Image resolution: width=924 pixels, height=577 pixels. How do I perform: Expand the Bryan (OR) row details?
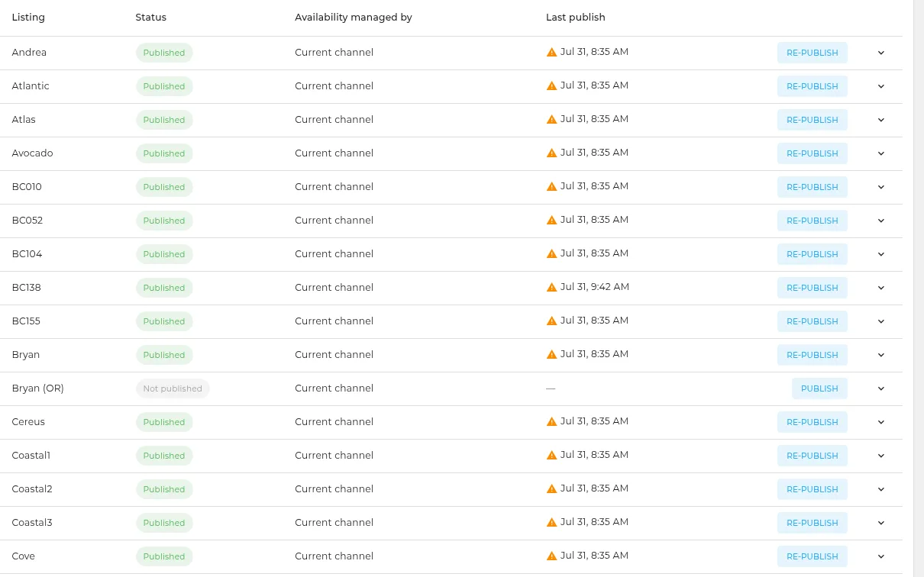[x=880, y=388]
